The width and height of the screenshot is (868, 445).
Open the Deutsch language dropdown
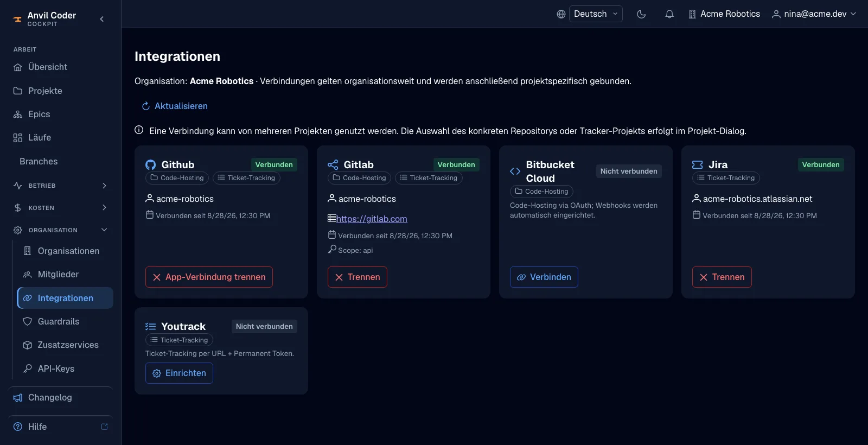coord(596,14)
